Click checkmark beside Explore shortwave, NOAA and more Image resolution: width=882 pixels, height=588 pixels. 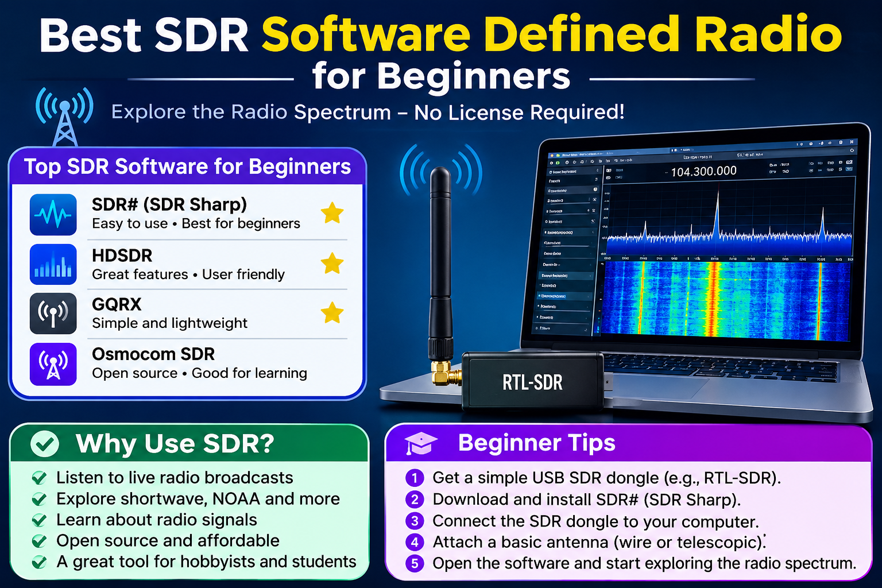[x=39, y=499]
